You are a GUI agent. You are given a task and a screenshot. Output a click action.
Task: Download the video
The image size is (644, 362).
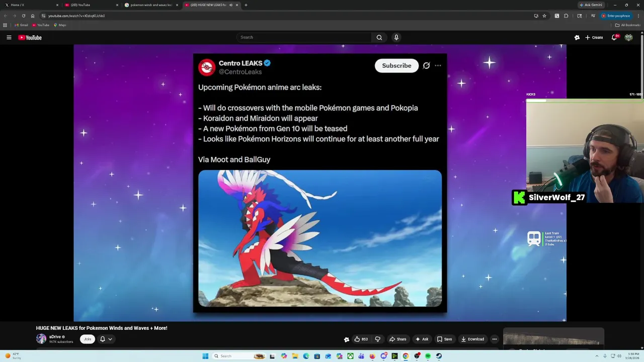point(472,339)
